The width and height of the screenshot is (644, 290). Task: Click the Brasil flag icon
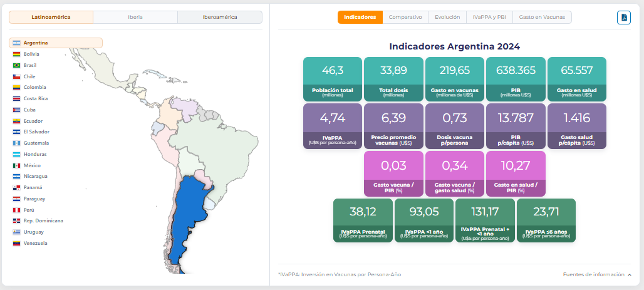[x=16, y=65]
